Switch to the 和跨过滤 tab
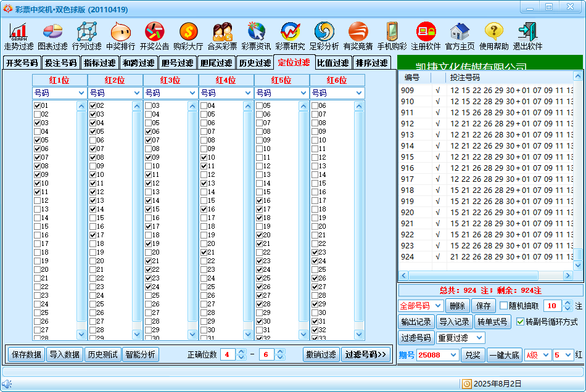Image resolution: width=586 pixels, height=392 pixels. (x=138, y=63)
